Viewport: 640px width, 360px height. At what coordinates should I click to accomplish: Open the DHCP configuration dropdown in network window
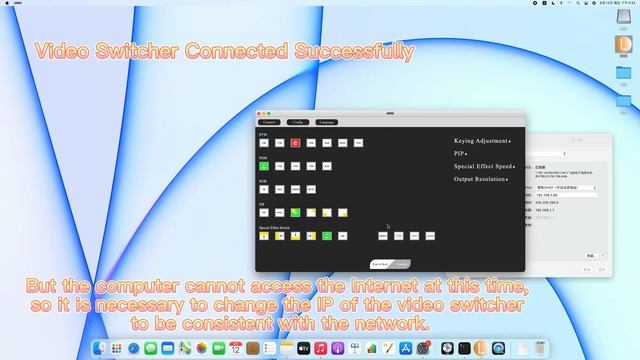pyautogui.click(x=566, y=187)
